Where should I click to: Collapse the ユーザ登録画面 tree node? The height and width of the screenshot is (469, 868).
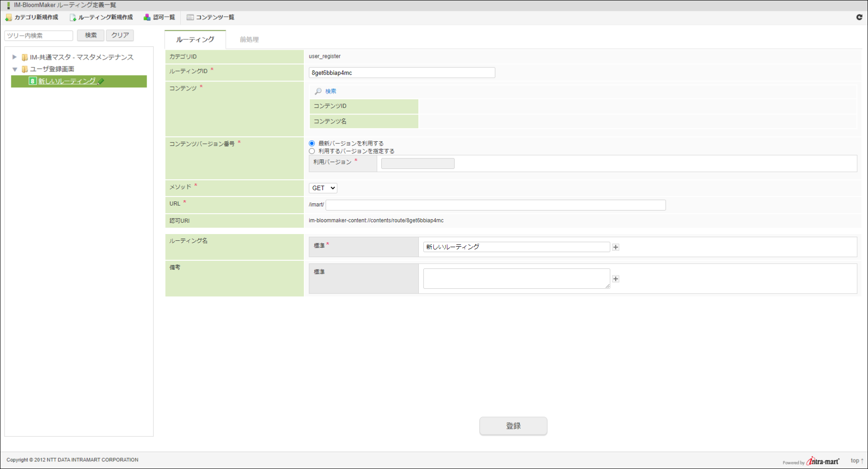[14, 69]
